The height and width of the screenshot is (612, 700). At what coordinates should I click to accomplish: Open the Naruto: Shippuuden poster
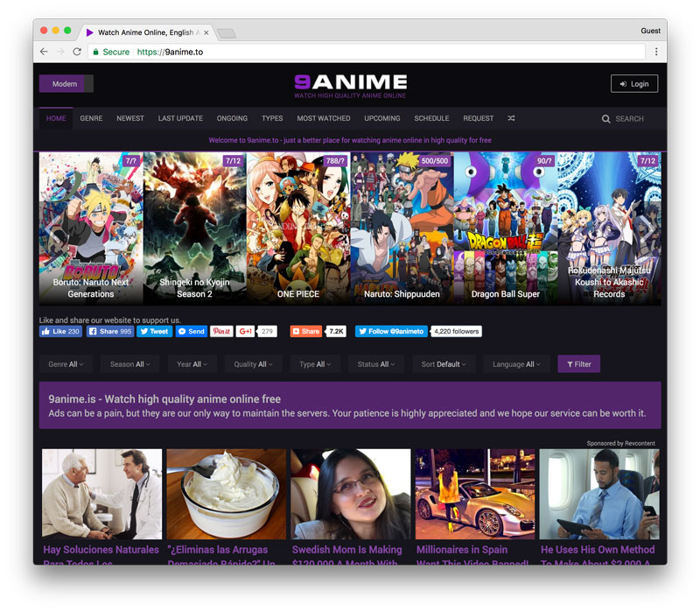point(402,229)
